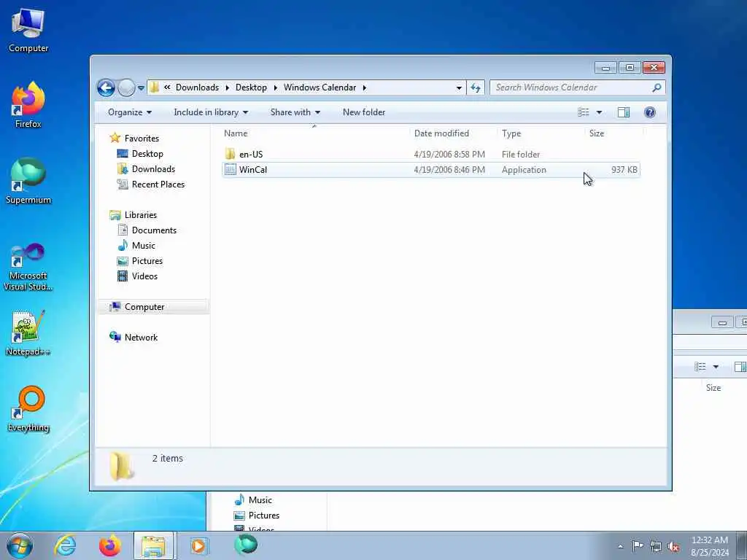Image resolution: width=747 pixels, height=560 pixels.
Task: Sort by the Date modified column header
Action: click(x=453, y=133)
